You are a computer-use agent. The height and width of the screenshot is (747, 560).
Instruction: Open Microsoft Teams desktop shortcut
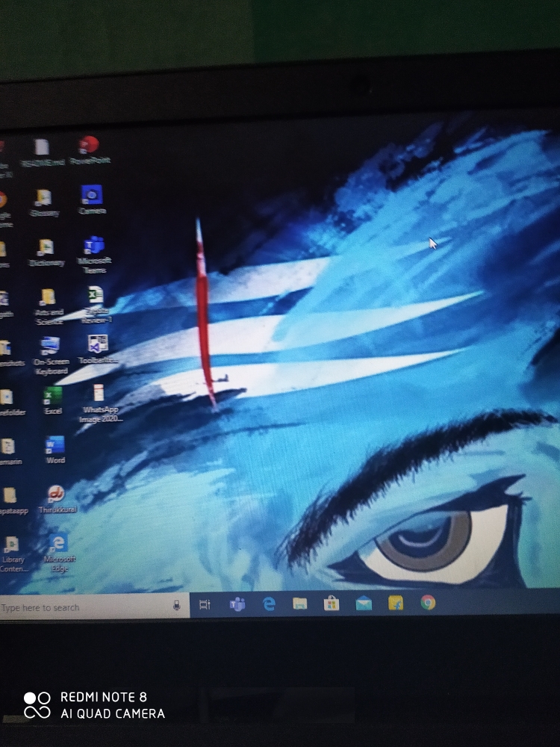[x=94, y=247]
